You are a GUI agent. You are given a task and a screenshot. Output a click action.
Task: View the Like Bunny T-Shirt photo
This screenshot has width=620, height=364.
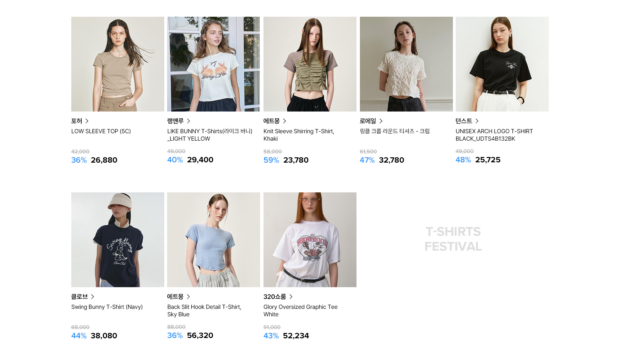(x=214, y=64)
